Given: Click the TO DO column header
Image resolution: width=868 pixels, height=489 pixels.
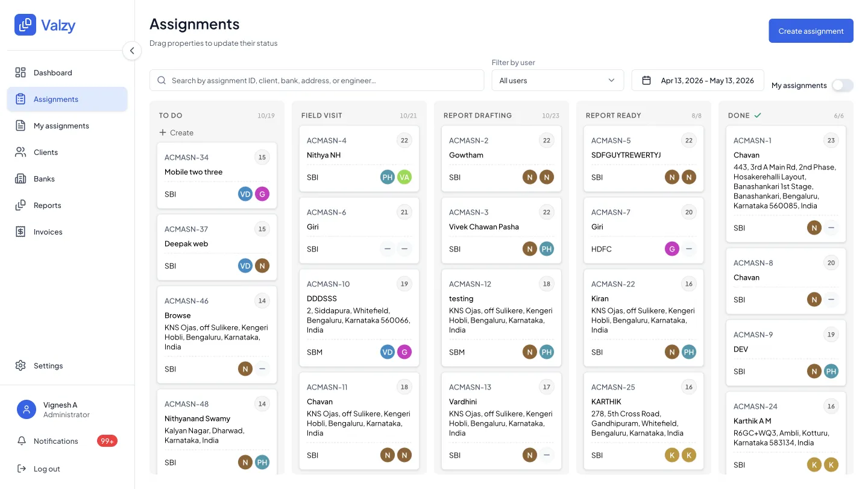Looking at the screenshot, I should point(171,115).
